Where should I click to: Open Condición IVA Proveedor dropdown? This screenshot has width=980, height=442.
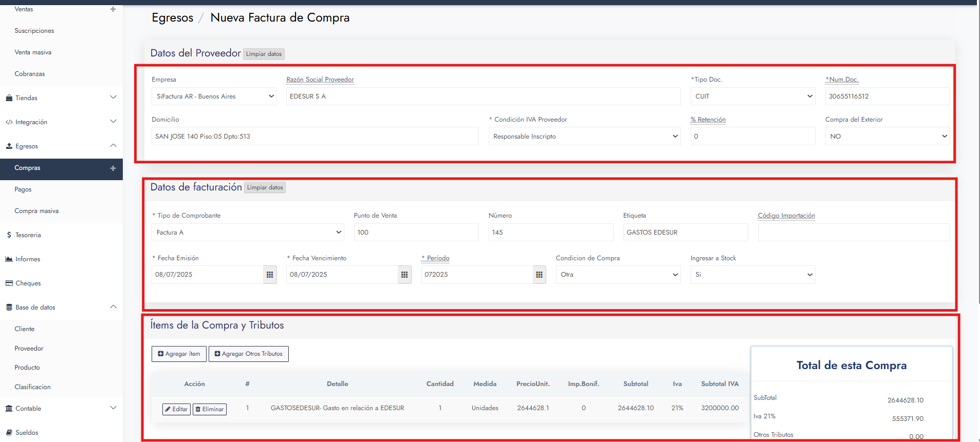pos(585,137)
